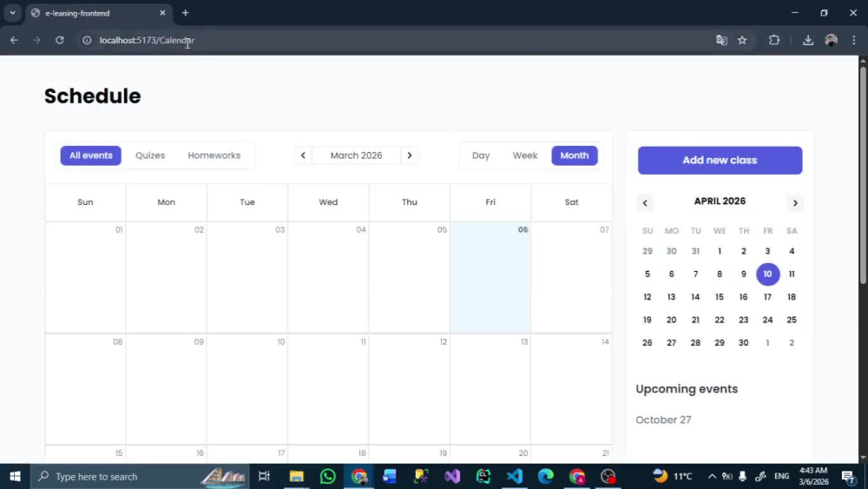
Task: Open purple Visual Studio from taskbar
Action: coord(452,476)
